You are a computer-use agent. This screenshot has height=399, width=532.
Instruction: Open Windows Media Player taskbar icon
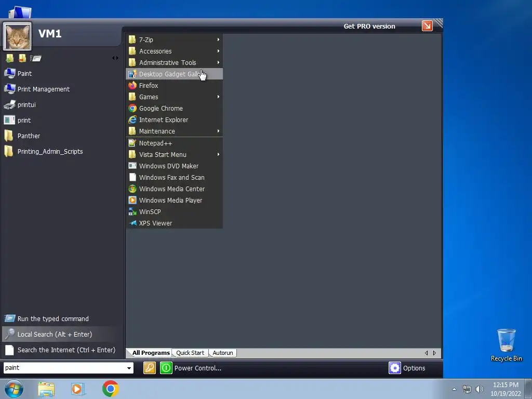pos(78,389)
